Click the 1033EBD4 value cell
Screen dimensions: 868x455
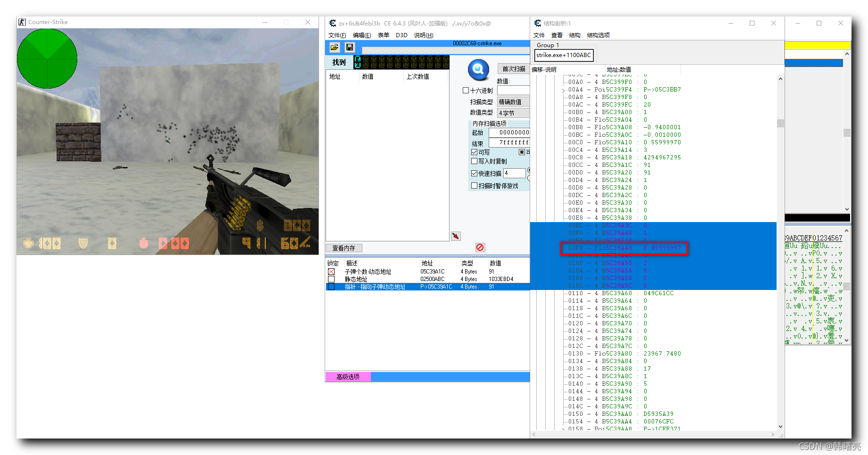[x=501, y=279]
